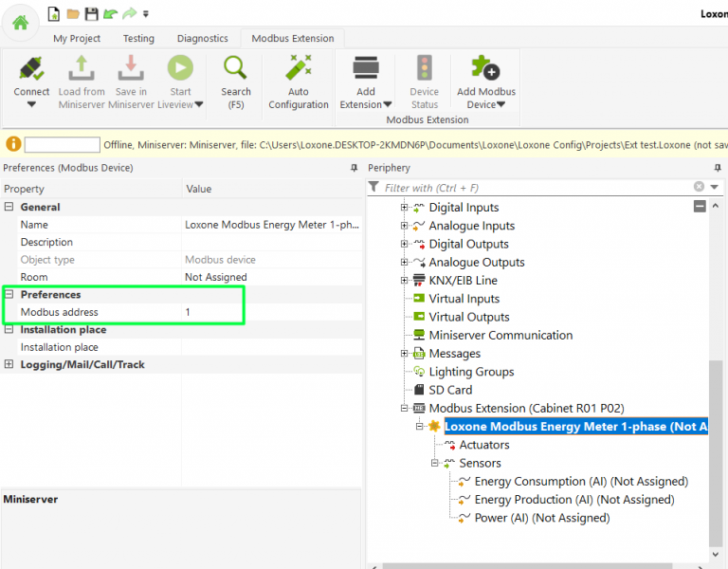Screen dimensions: 728x569
Task: Select the Virtual Outputs tree item
Action: pyautogui.click(x=468, y=318)
